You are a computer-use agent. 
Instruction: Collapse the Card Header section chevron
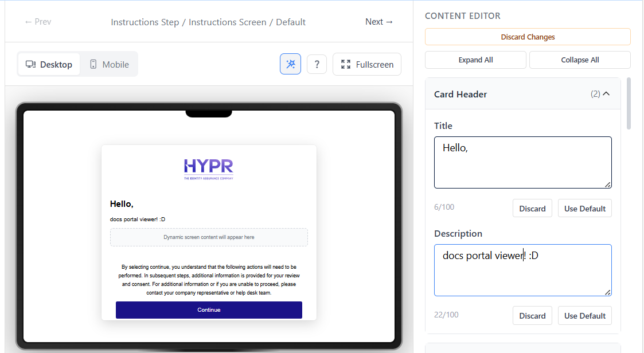pyautogui.click(x=606, y=94)
